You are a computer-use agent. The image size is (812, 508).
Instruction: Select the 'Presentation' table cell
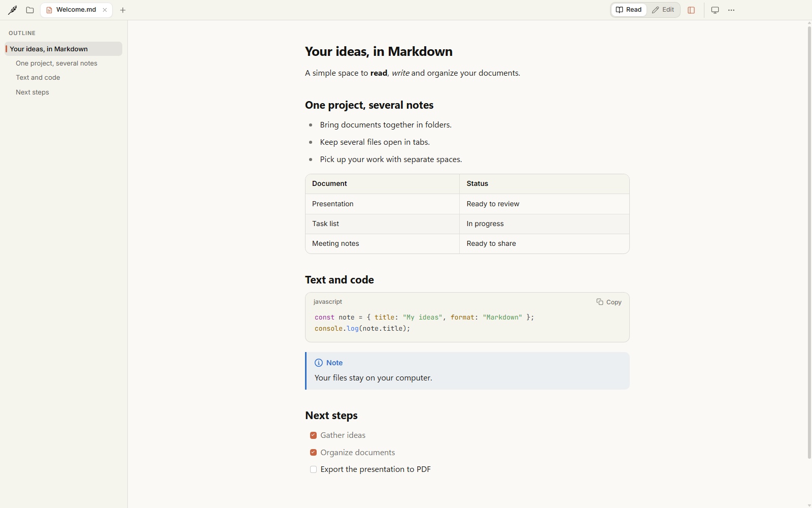(x=382, y=204)
